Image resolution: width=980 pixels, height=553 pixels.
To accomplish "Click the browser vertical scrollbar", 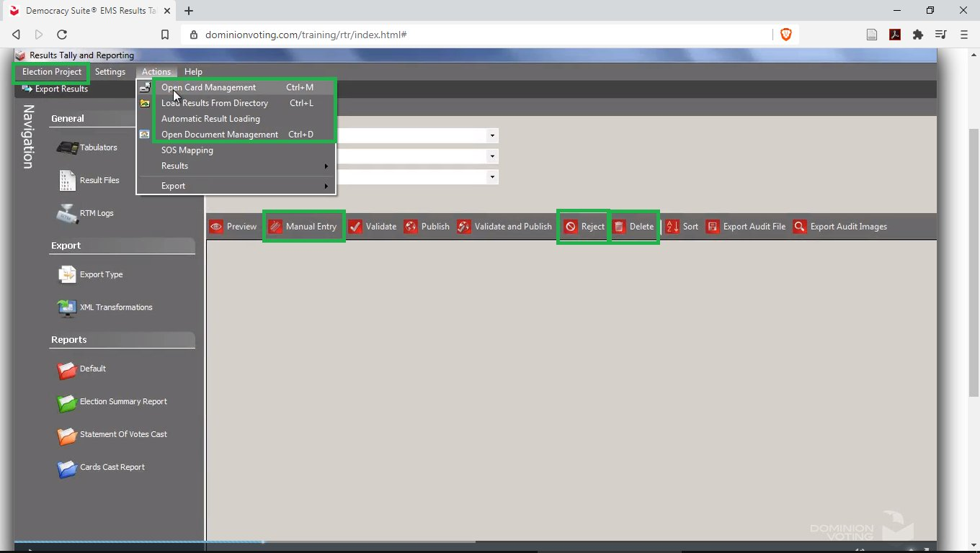I will coord(974,263).
